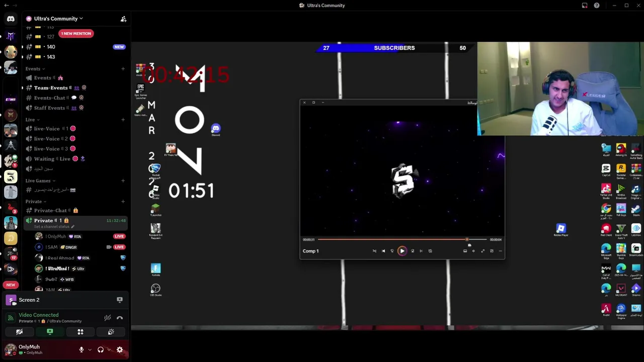Disconnect from the voice channel
Image resolution: width=644 pixels, height=362 pixels.
coord(120,318)
